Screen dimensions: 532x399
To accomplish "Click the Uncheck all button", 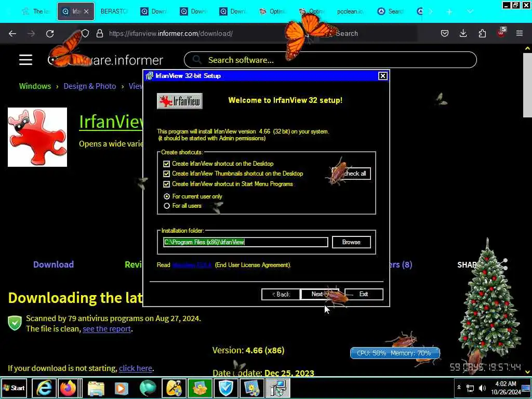I will (x=351, y=174).
